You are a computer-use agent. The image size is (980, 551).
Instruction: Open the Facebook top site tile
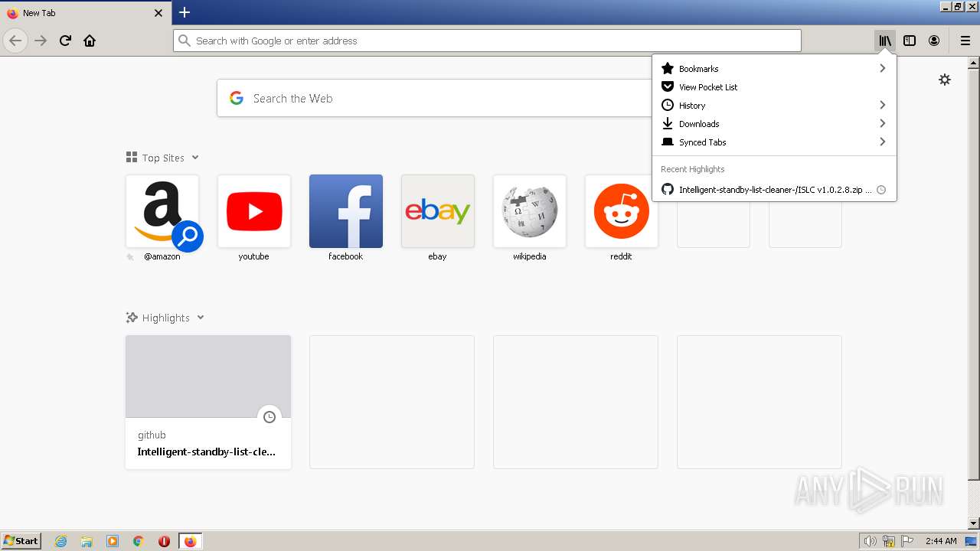click(346, 211)
